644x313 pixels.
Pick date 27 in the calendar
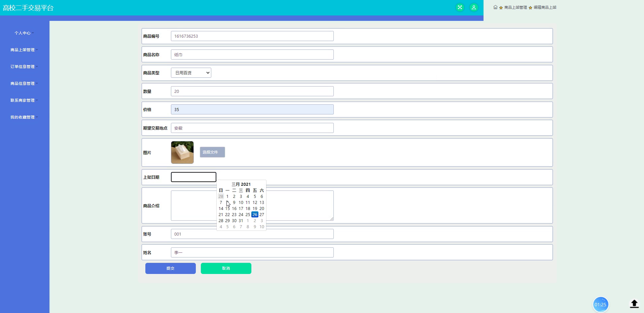(x=262, y=214)
